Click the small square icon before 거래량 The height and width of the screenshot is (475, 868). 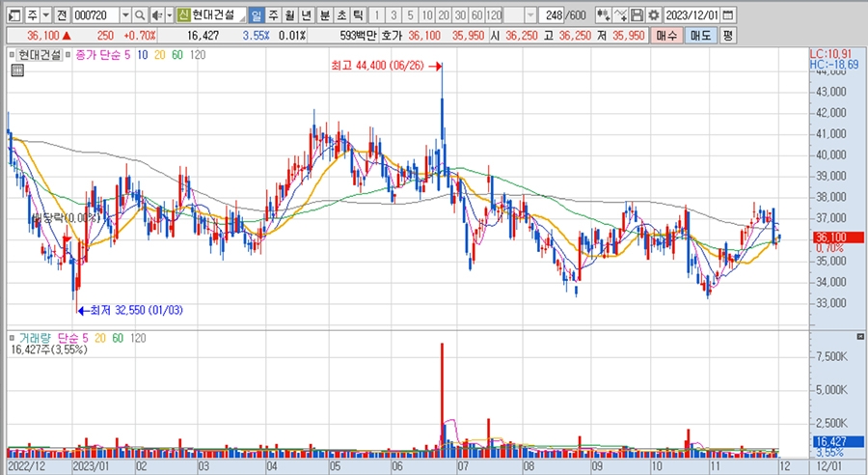click(12, 338)
